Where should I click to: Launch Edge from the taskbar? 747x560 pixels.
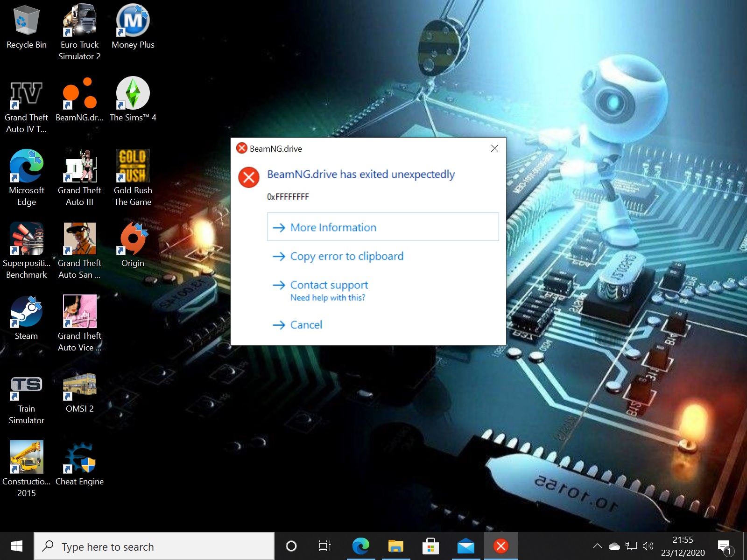[360, 546]
